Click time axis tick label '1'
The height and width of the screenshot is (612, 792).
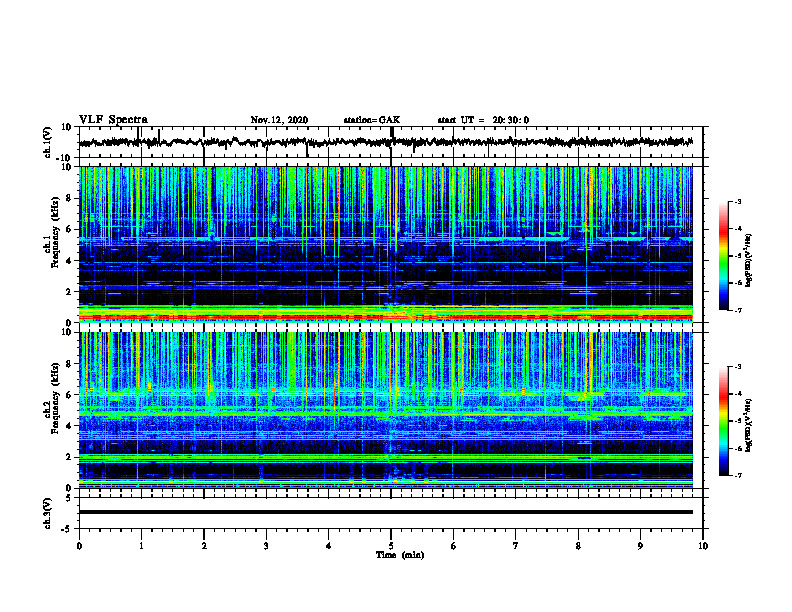[x=141, y=546]
